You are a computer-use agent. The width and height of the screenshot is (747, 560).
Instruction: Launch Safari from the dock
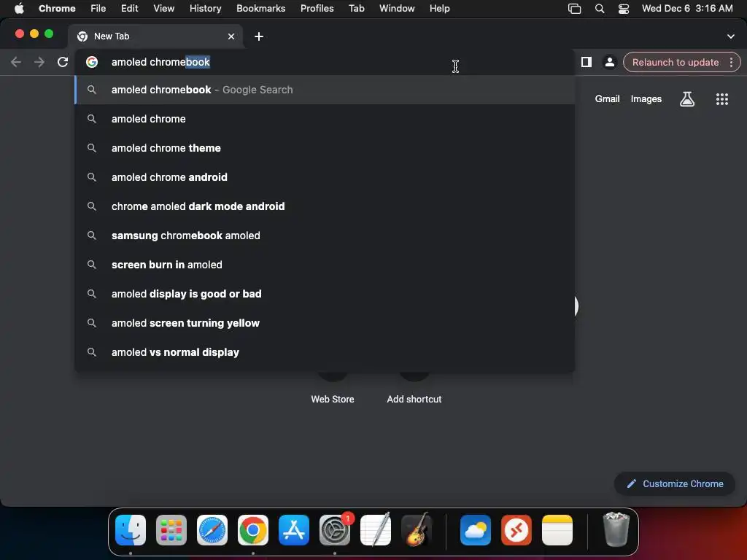[212, 530]
